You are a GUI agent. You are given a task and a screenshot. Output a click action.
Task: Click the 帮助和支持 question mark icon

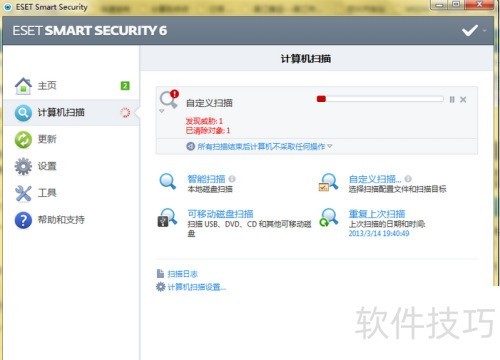(23, 220)
